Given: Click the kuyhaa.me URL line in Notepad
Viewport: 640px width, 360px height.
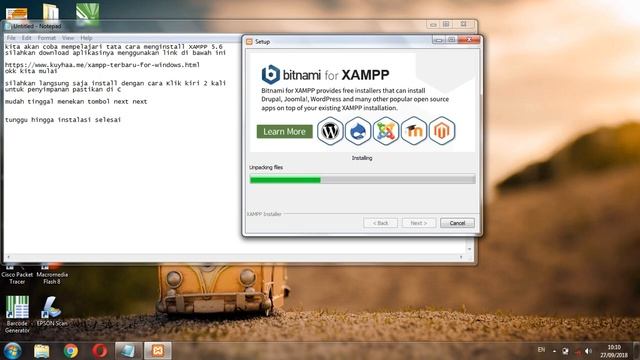Looking at the screenshot, I should [102, 65].
